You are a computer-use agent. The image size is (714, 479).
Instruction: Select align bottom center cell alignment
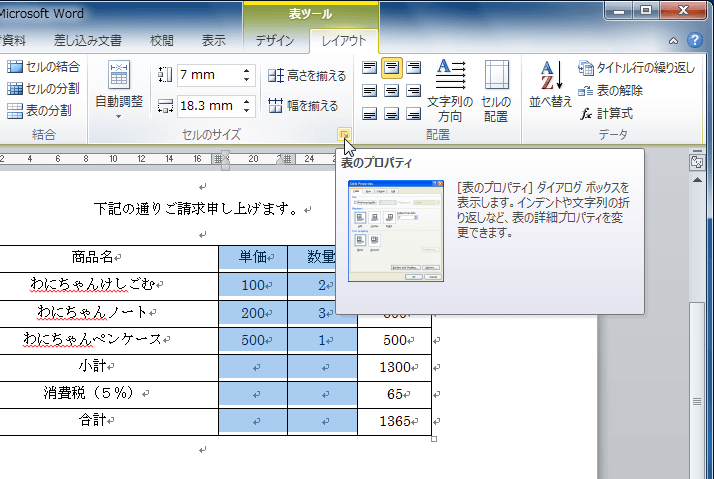(392, 113)
